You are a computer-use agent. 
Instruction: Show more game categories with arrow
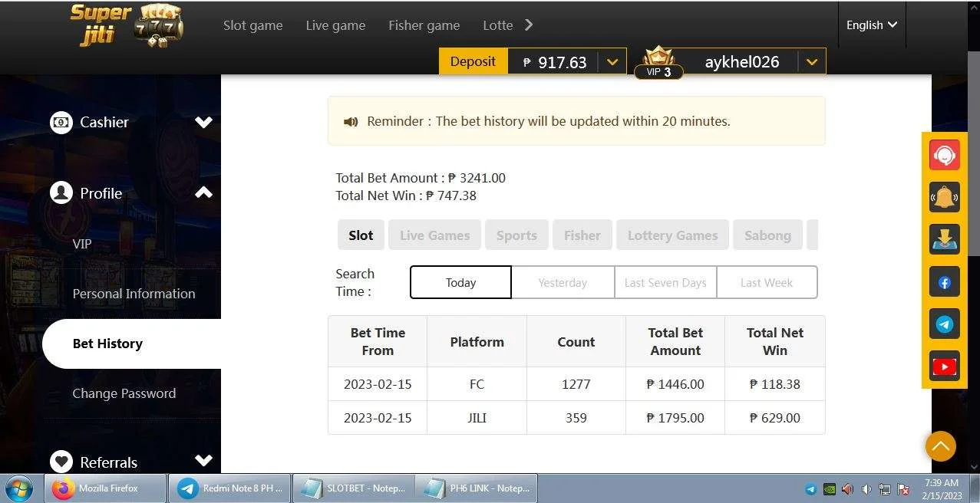(x=529, y=25)
